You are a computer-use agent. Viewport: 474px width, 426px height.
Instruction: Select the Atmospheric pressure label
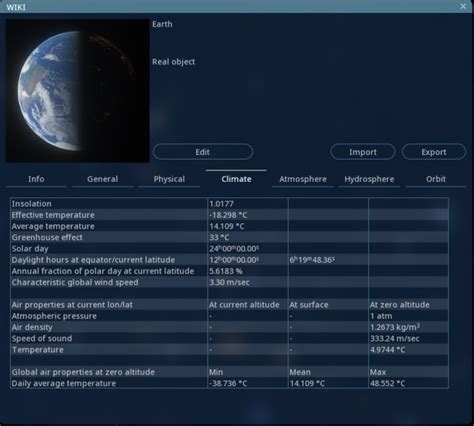pos(54,316)
